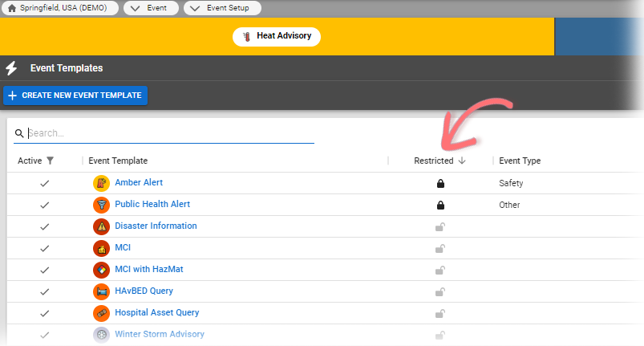
Task: Click the Hospital Asset Query icon
Action: (101, 314)
